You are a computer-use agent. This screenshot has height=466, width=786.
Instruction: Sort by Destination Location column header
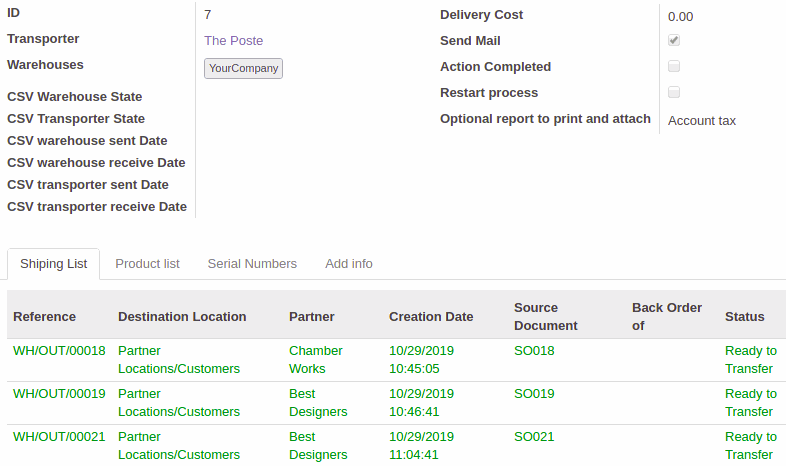click(182, 317)
